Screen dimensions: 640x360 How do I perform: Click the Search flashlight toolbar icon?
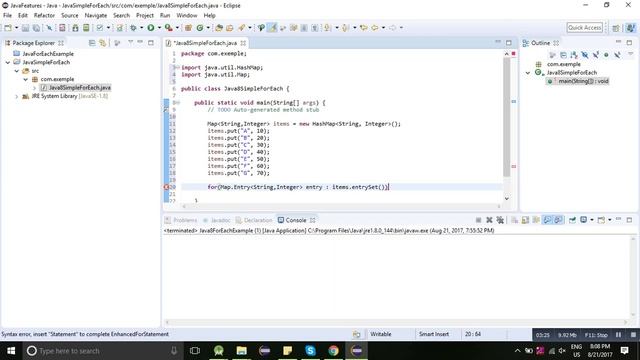tap(242, 28)
